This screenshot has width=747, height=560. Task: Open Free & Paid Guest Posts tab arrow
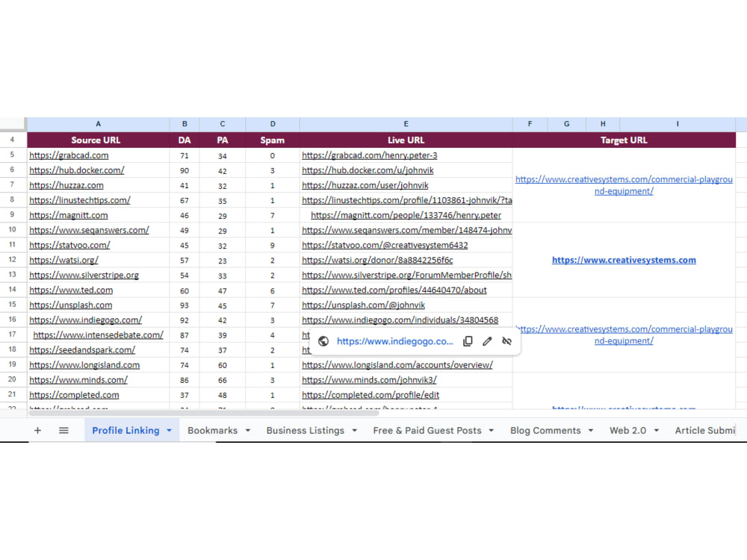pos(492,431)
